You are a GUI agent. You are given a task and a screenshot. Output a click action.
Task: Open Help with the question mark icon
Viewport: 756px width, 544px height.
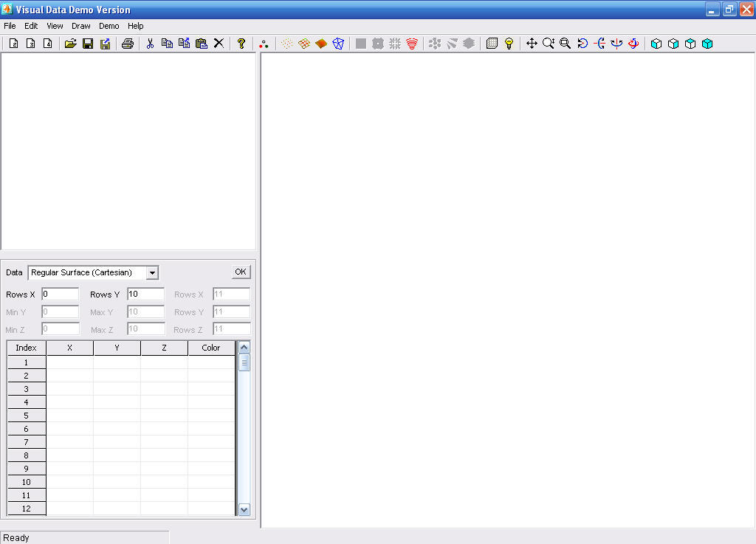point(241,44)
